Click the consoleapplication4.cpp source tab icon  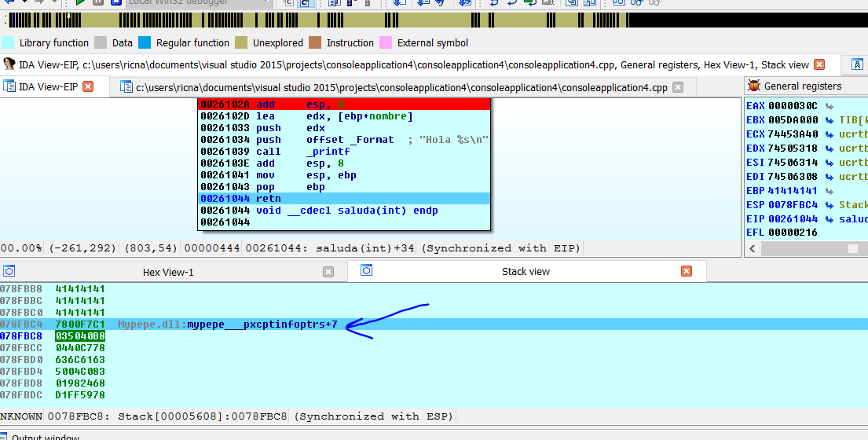(126, 87)
